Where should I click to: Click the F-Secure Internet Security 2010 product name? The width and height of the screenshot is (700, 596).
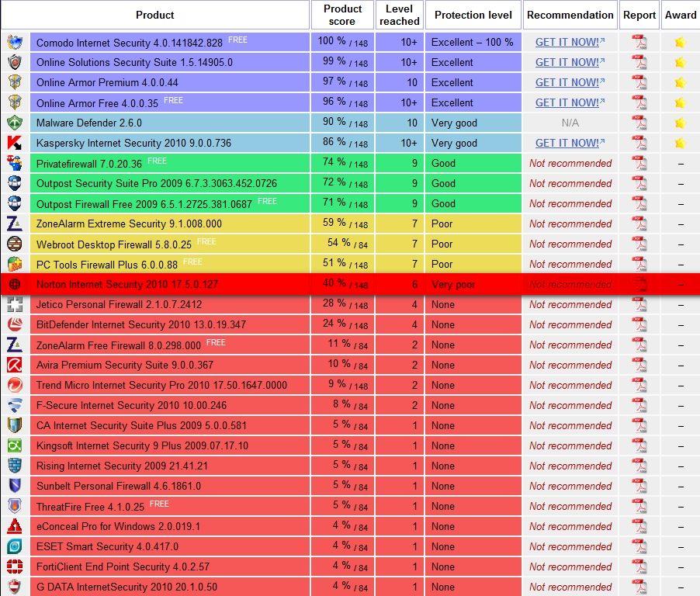pos(132,405)
